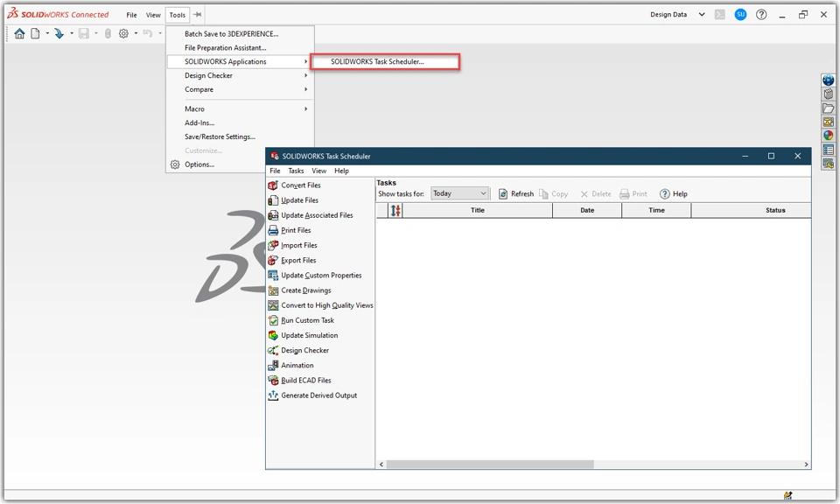Image resolution: width=840 pixels, height=504 pixels.
Task: Open the View menu in SOLIDWORKS
Action: [x=153, y=15]
